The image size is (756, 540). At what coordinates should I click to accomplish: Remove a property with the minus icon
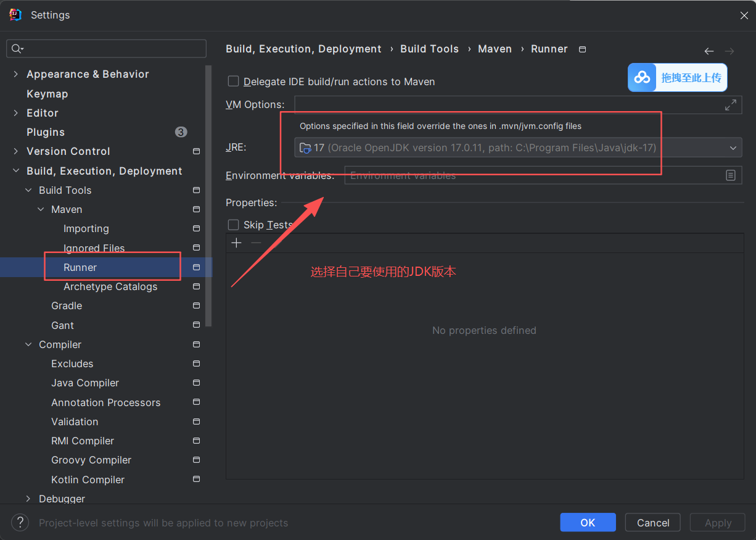[x=256, y=243]
